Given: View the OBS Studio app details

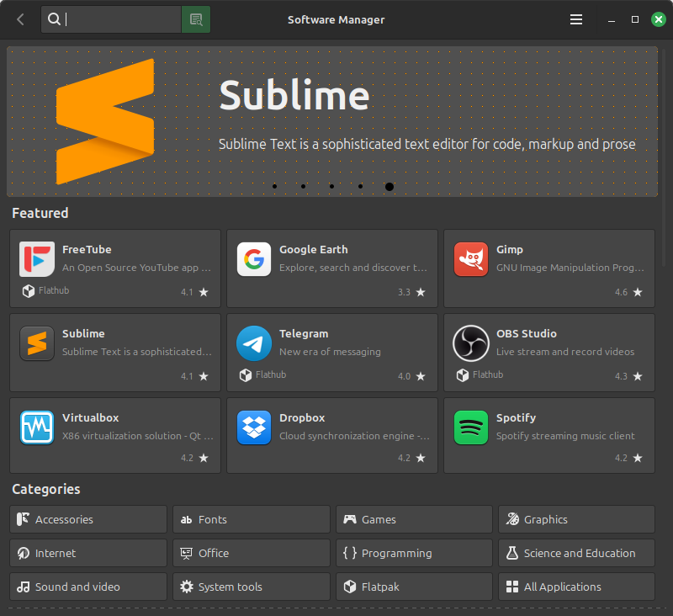Looking at the screenshot, I should 548,353.
